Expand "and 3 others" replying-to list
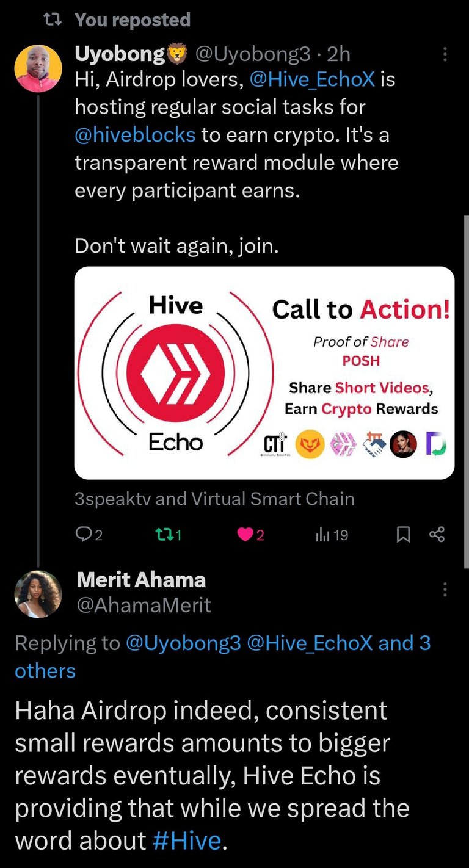Viewport: 469px width, 868px height. pyautogui.click(x=223, y=657)
